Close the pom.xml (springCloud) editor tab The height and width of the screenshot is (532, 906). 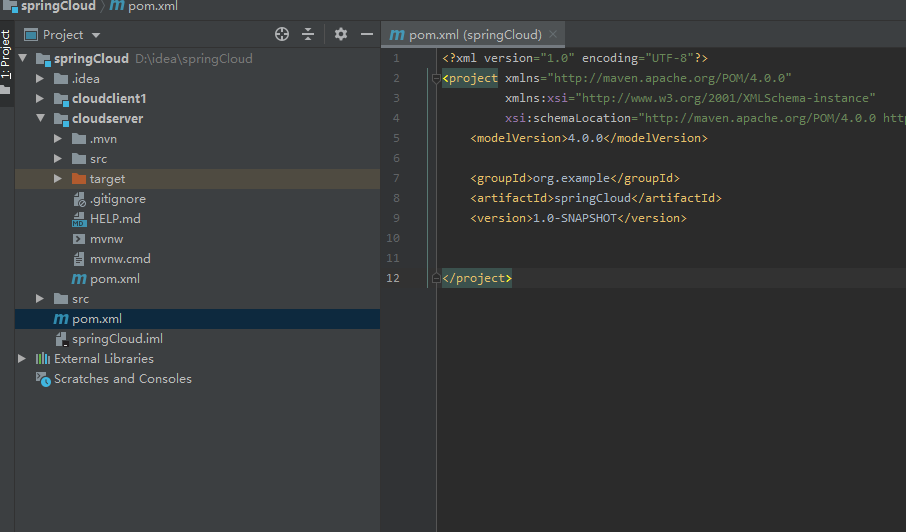[553, 35]
